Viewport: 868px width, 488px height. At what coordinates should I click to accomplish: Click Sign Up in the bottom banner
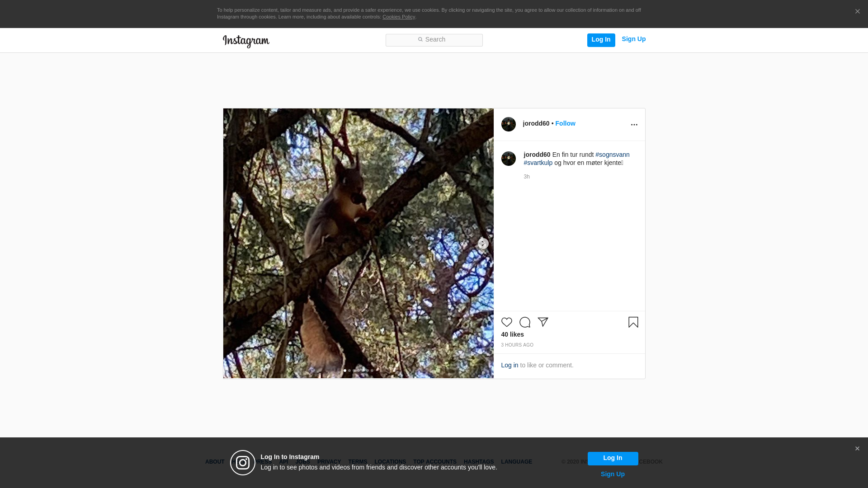613,474
